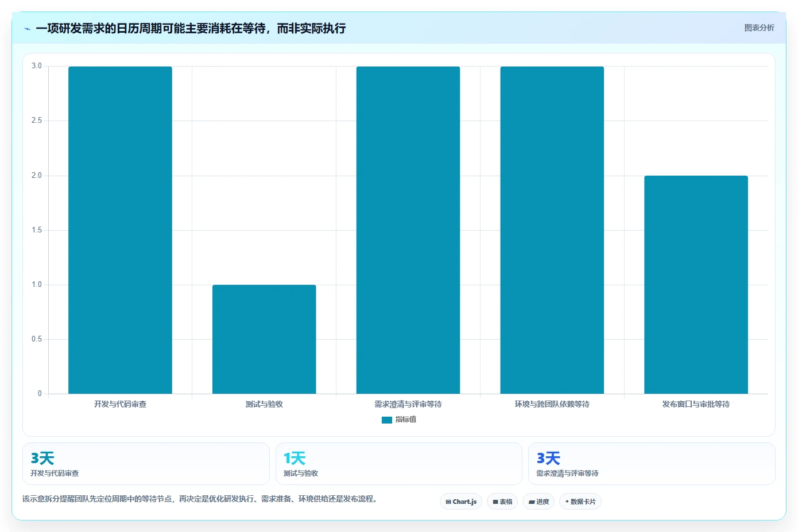The width and height of the screenshot is (798, 532).
Task: Click the 数据卡片 tag chip
Action: click(580, 502)
